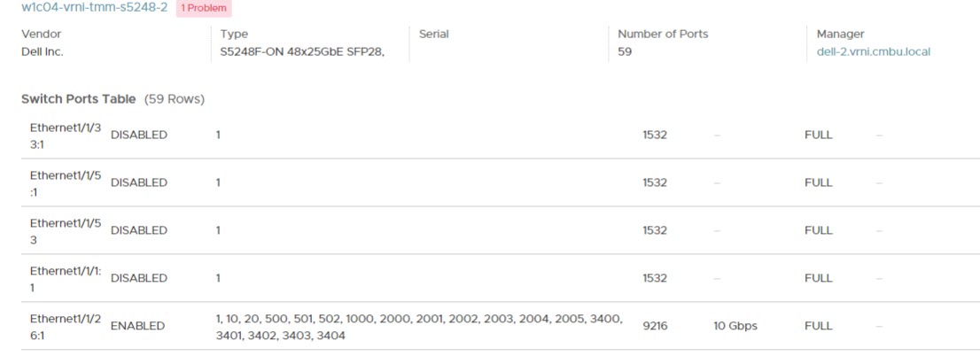Click FULL duplex in the Ethernet1/1/26:1 row
The image size is (980, 364).
pos(818,326)
